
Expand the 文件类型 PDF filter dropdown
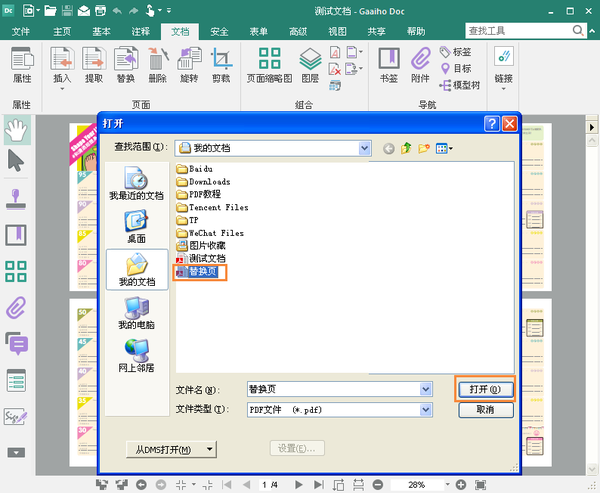point(427,409)
